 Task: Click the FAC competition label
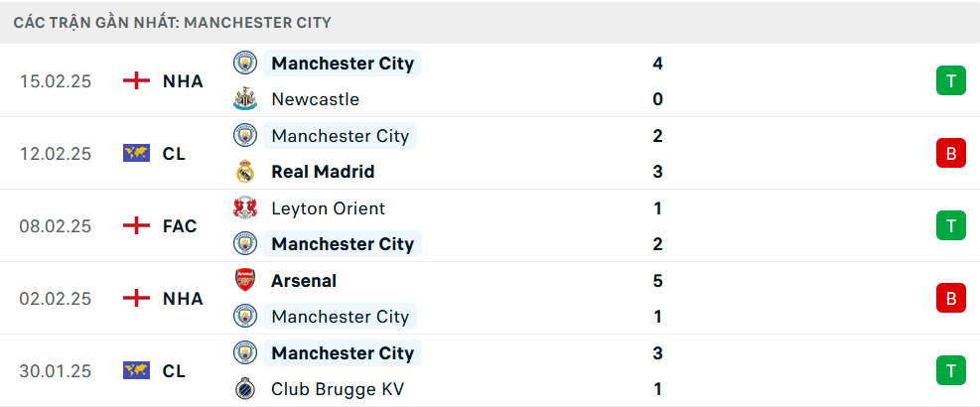(x=180, y=226)
